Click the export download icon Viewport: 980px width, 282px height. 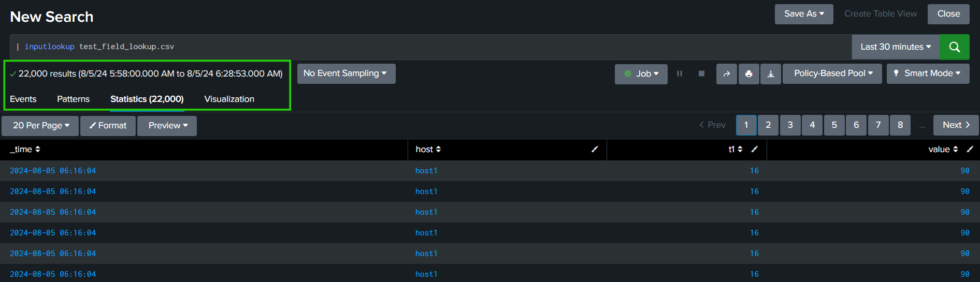(x=771, y=74)
